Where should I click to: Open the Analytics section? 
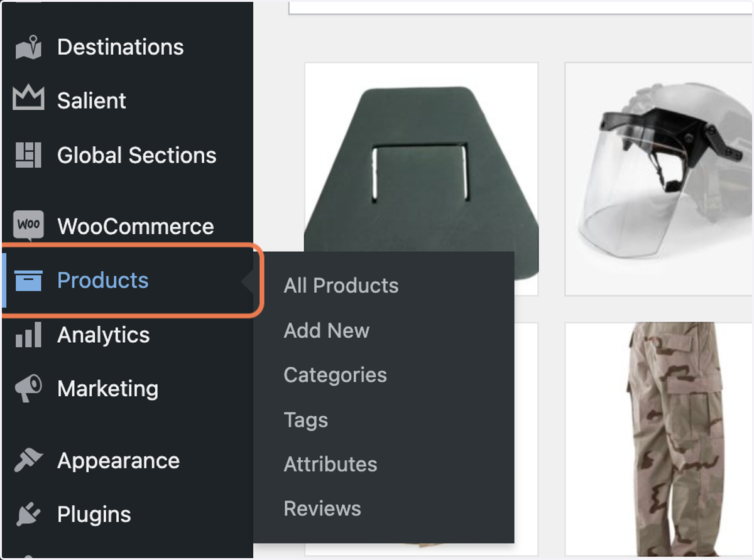point(104,335)
